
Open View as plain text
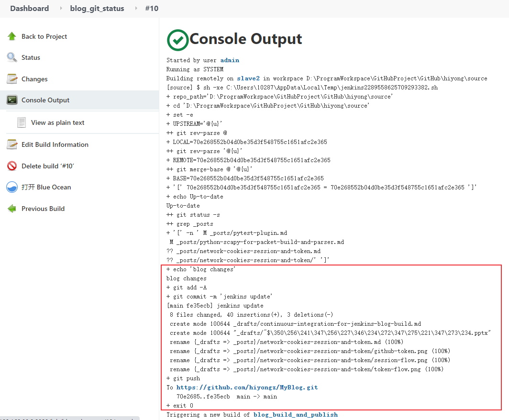(57, 122)
